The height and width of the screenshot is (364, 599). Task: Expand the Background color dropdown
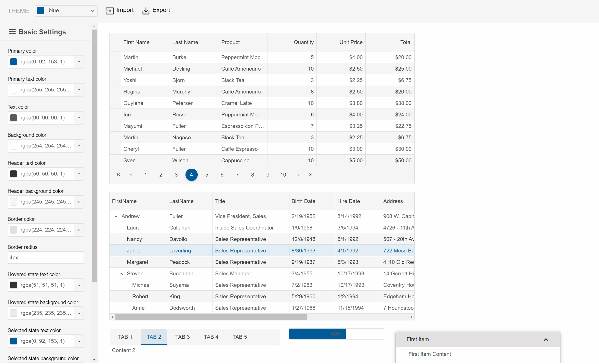click(x=79, y=145)
